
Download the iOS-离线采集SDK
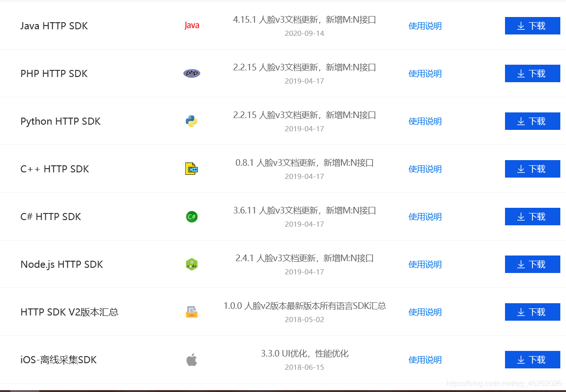(532, 359)
